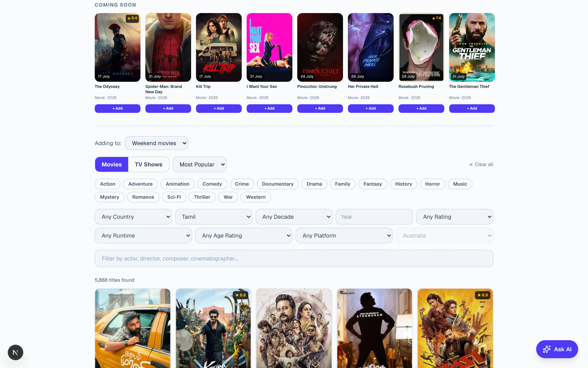The height and width of the screenshot is (368, 588).
Task: Click the '17 July' date on Kill Trip
Action: (205, 76)
